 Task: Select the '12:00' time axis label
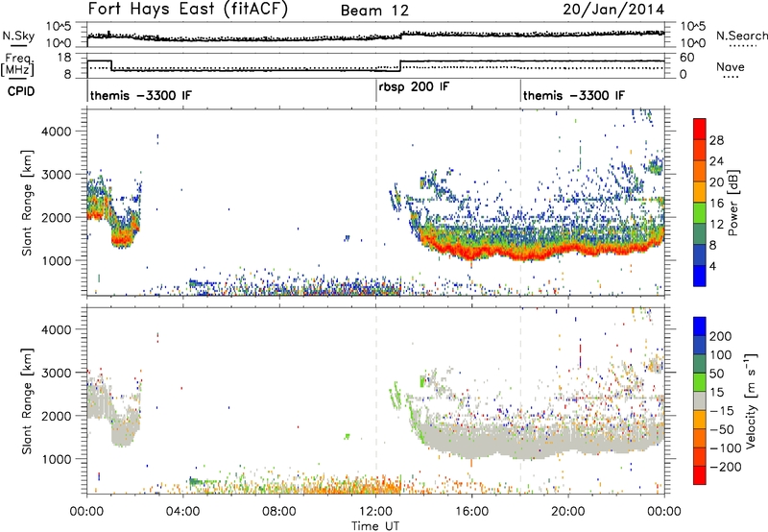tap(375, 512)
